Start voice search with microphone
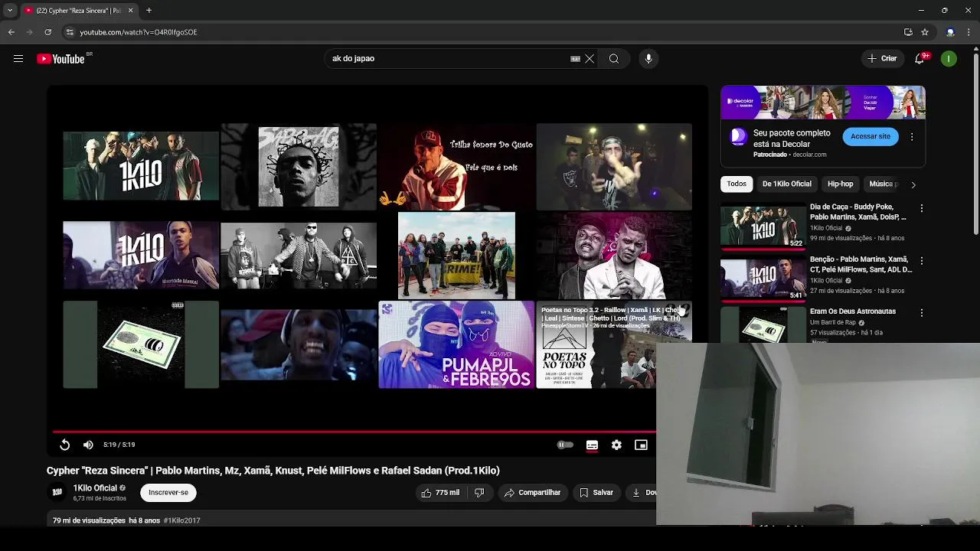The width and height of the screenshot is (980, 551). click(x=648, y=59)
